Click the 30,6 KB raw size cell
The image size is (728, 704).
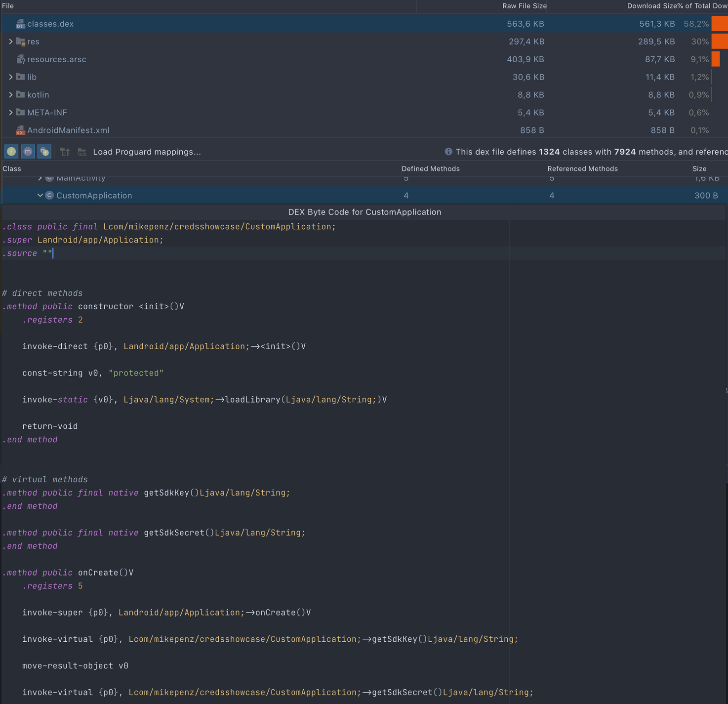pos(528,77)
